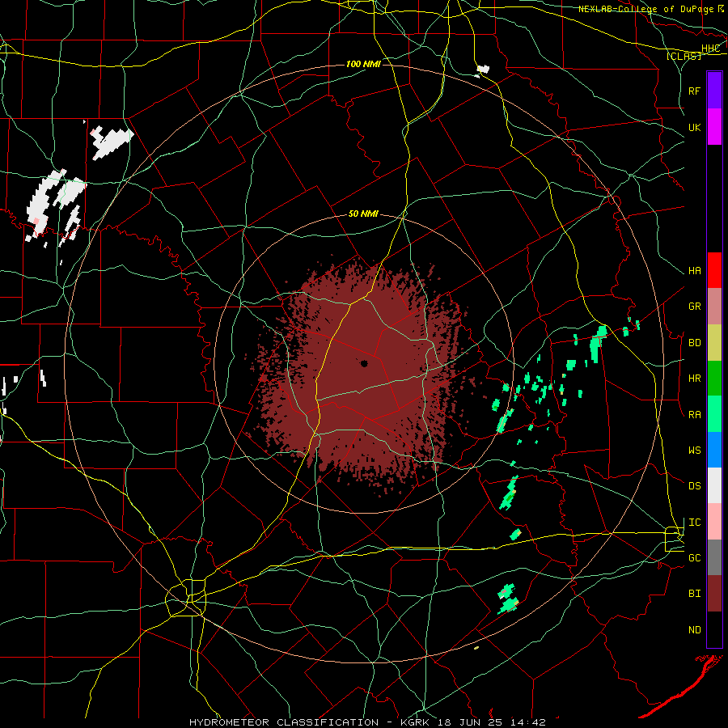Click the purple RF legend color swatch
Screen dimensions: 728x728
(714, 91)
